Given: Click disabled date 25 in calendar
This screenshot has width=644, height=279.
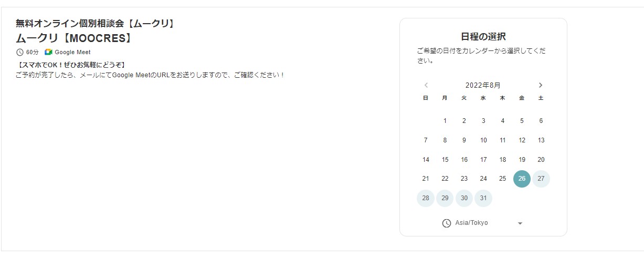Looking at the screenshot, I should pos(502,179).
